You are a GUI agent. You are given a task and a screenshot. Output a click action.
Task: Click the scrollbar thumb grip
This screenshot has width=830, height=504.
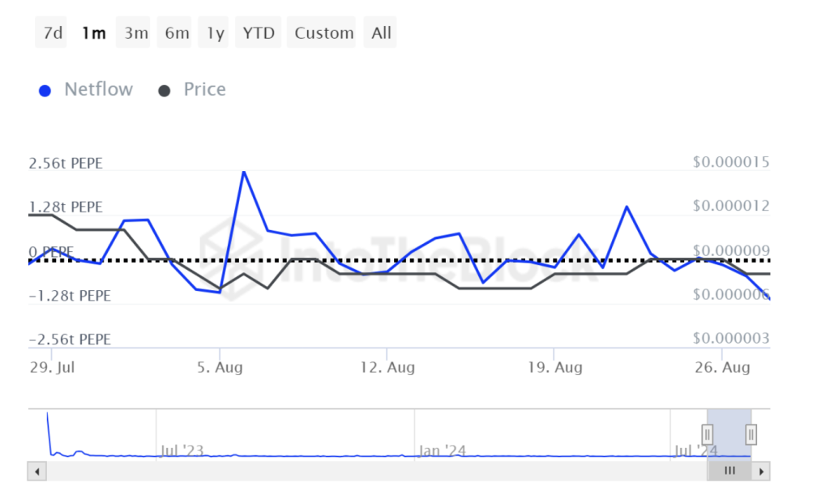(729, 471)
